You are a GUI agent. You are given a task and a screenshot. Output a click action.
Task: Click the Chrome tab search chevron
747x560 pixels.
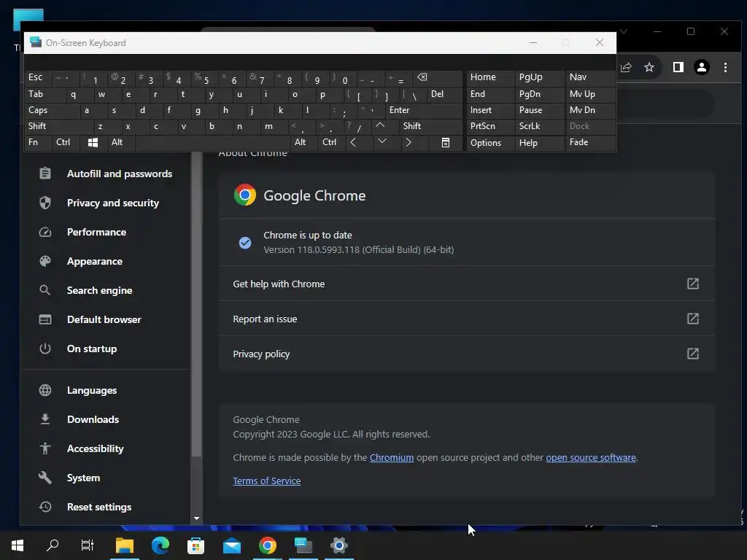pyautogui.click(x=624, y=31)
